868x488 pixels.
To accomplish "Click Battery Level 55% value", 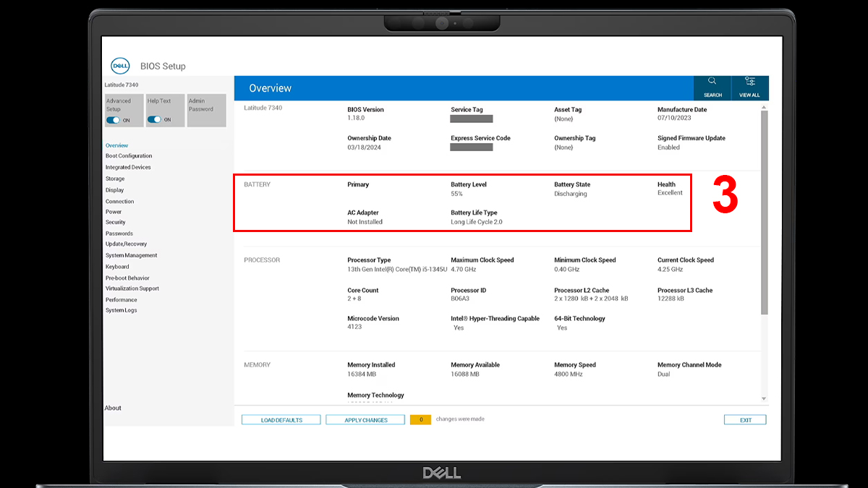I will [x=456, y=194].
